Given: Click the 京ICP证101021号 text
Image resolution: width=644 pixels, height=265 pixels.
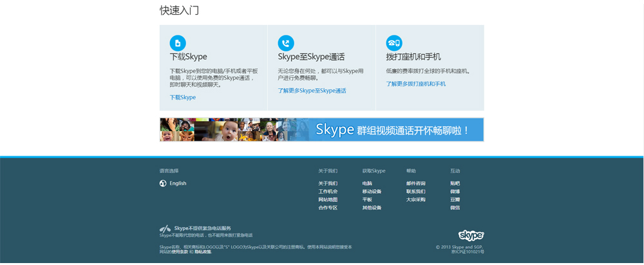Looking at the screenshot, I should [468, 252].
